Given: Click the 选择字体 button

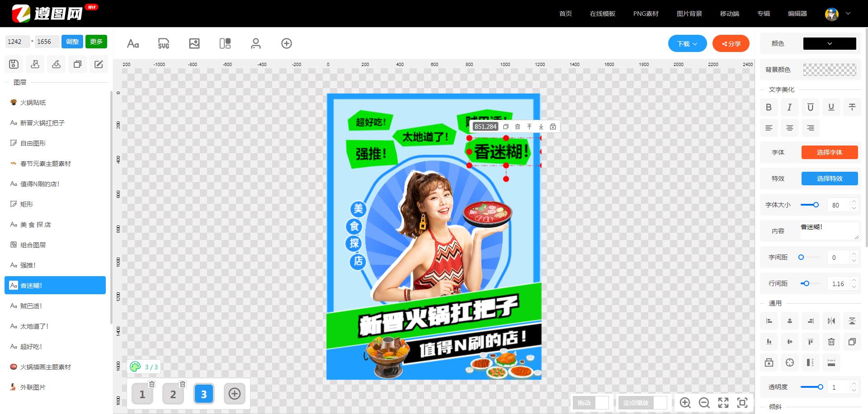Looking at the screenshot, I should (x=829, y=152).
